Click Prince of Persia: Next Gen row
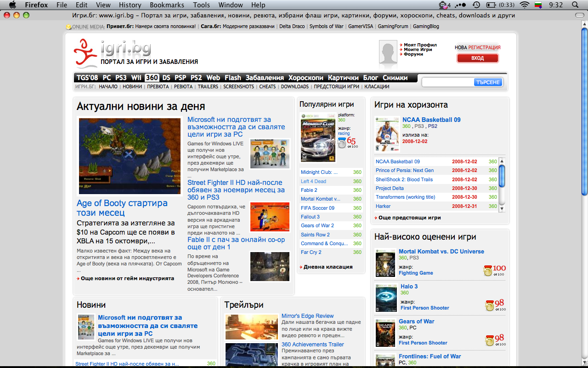 436,170
